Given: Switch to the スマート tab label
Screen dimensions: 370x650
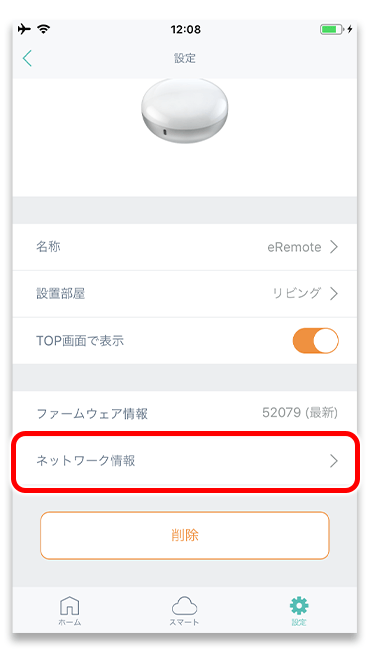Looking at the screenshot, I should [x=184, y=623].
